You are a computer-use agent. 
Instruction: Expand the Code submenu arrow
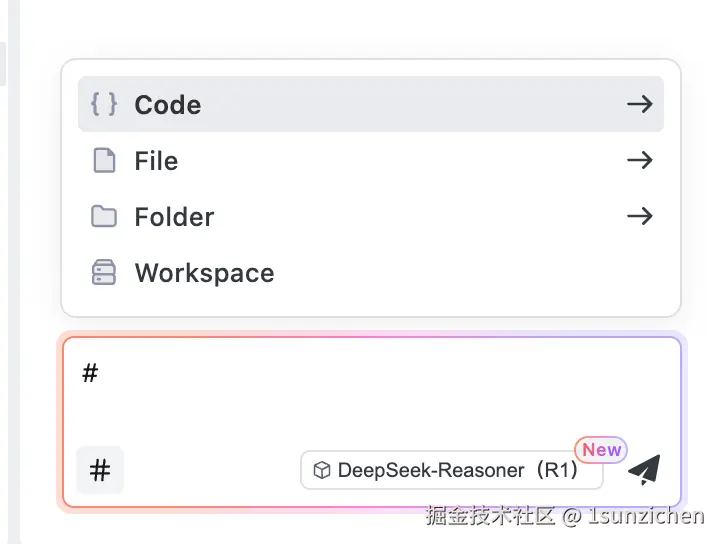click(639, 104)
